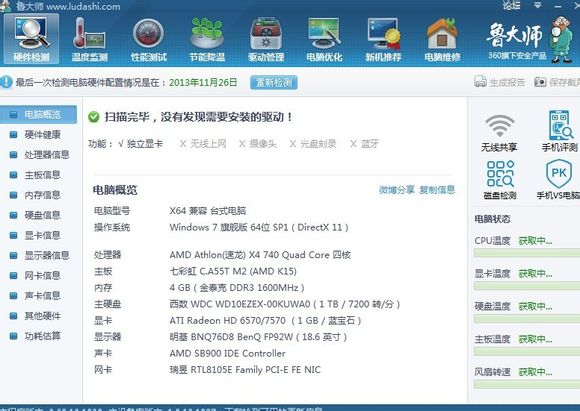Open the 手机评测 phone icon
The height and width of the screenshot is (411, 580).
(x=560, y=131)
